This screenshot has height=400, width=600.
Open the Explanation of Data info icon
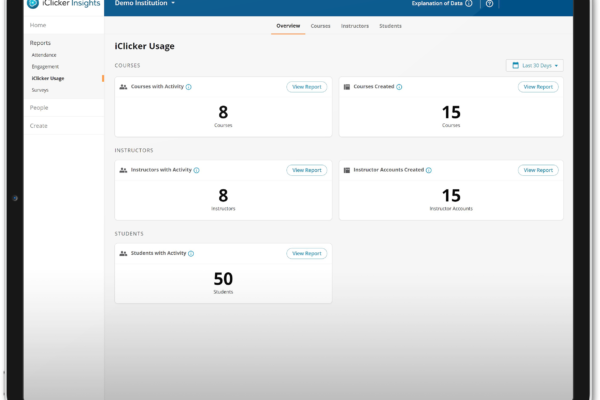tap(469, 3)
